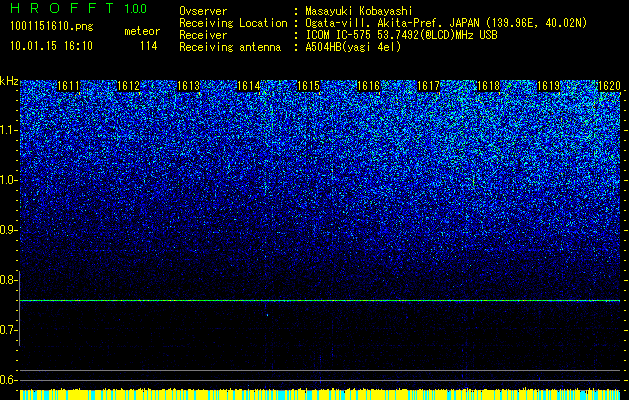Click the 0.9 kHz frequency axis label

[x=8, y=230]
